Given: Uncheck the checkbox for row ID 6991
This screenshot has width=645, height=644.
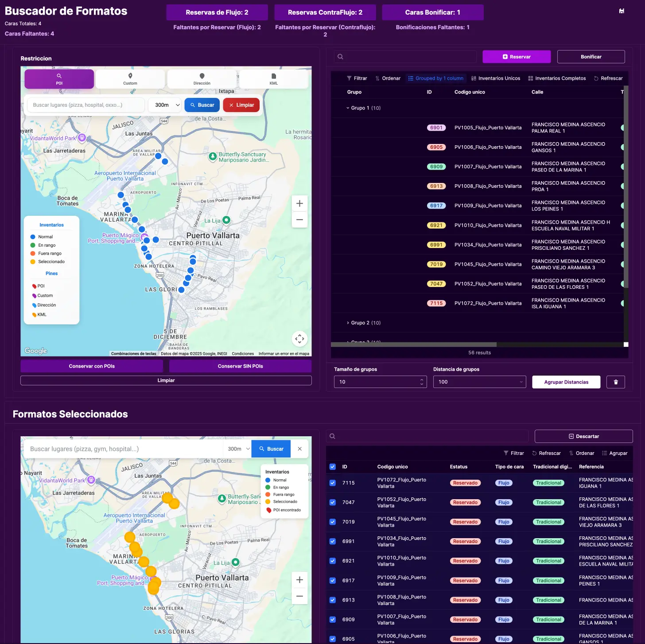Looking at the screenshot, I should point(333,541).
